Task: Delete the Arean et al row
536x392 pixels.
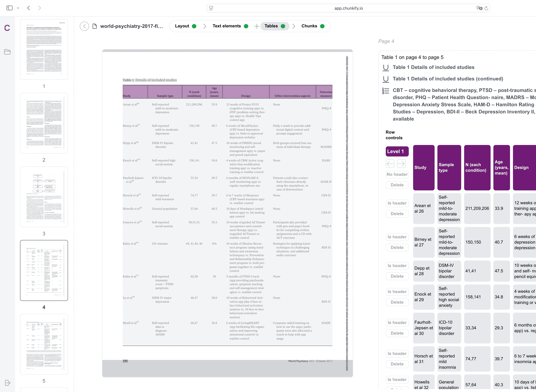Action: click(397, 214)
